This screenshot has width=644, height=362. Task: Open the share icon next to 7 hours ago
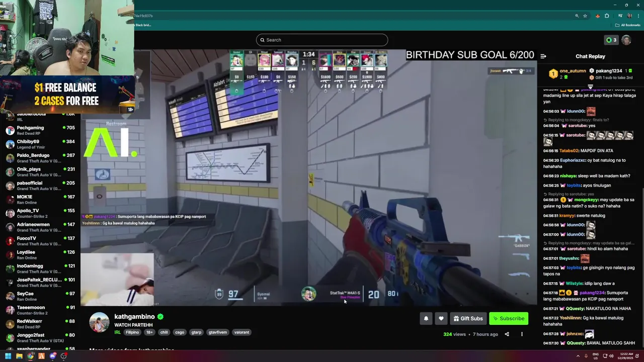coord(507,334)
